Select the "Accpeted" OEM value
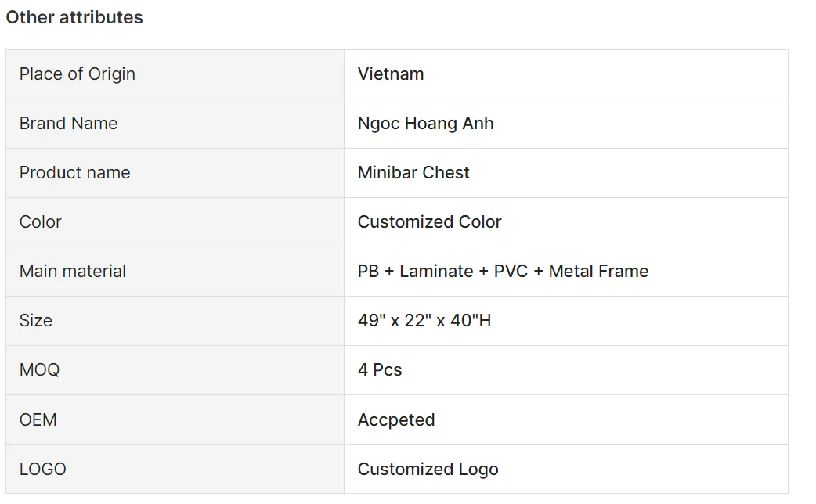This screenshot has width=816, height=504. point(396,420)
